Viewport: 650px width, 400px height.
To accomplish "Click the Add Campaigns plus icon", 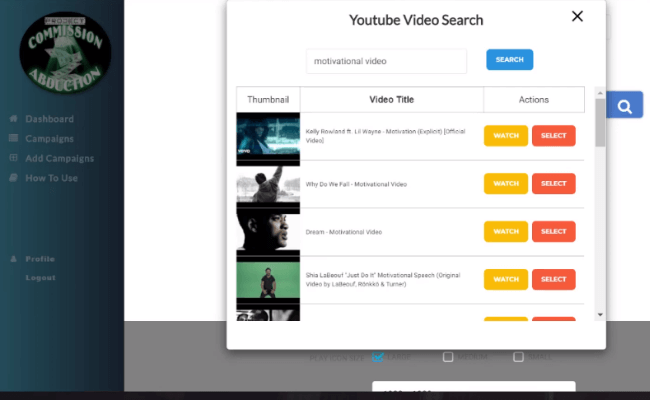I will [13, 158].
